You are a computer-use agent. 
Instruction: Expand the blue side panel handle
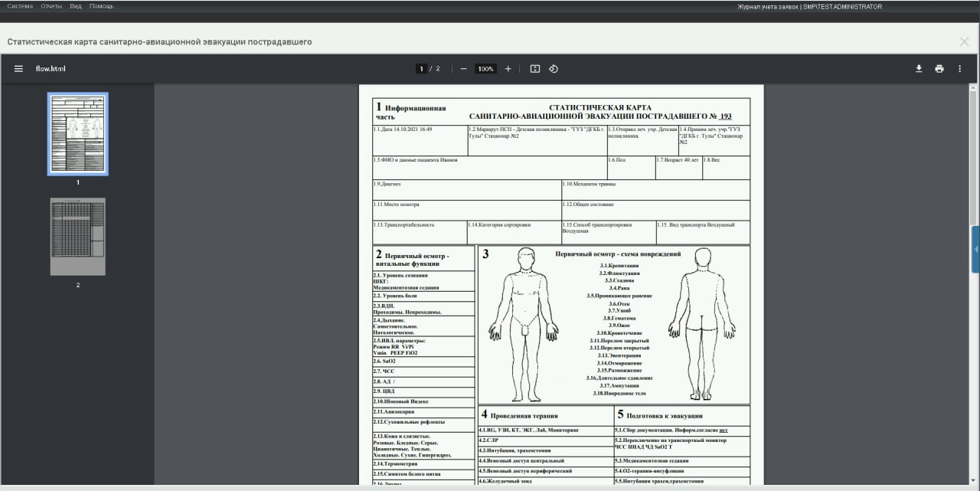975,249
